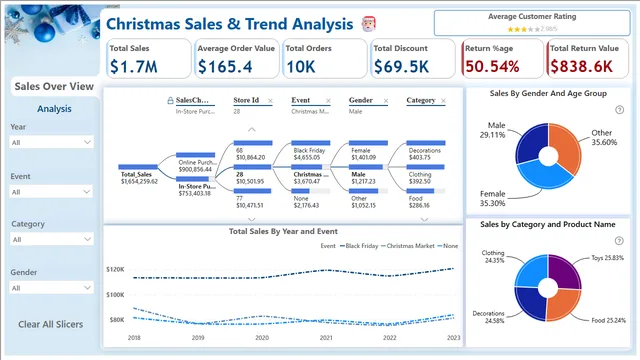Click the Santa emoji icon in title
Viewport: 640px width, 360px height.
pyautogui.click(x=369, y=24)
